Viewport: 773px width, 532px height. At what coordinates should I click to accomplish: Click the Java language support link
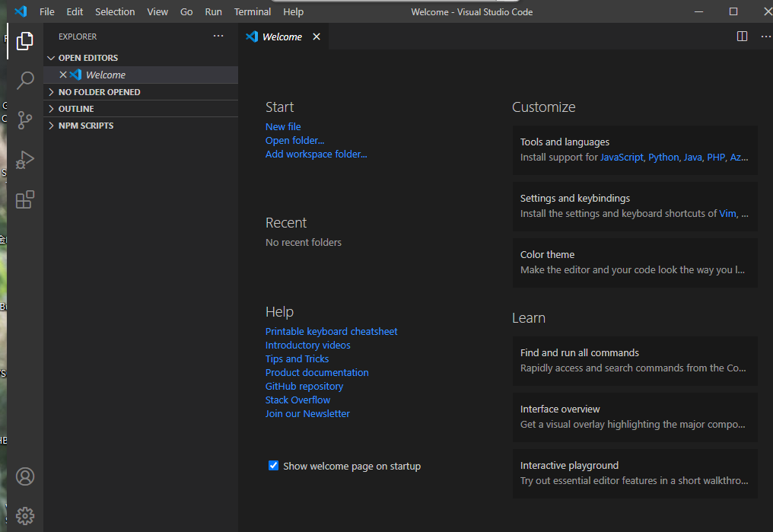[x=692, y=158]
